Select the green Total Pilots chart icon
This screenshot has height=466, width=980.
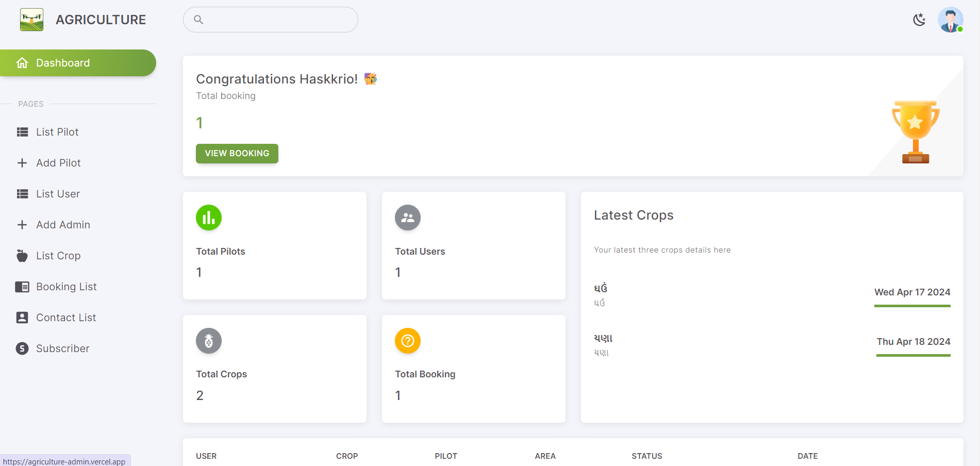(209, 218)
